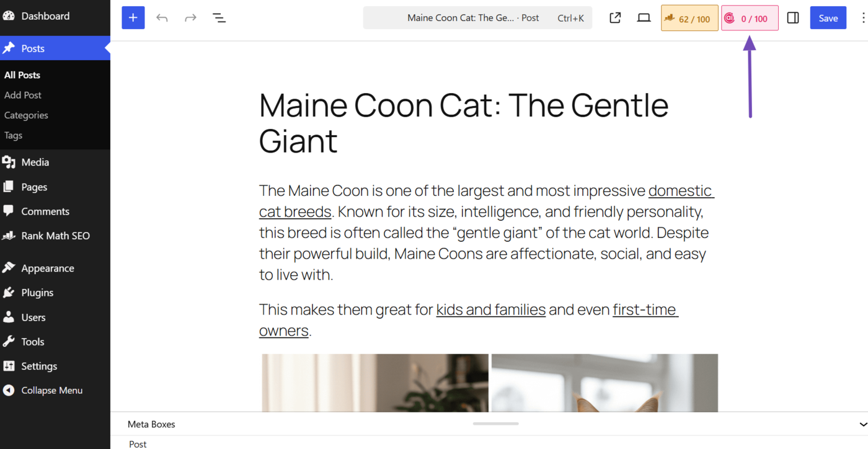Open Content AI score 0 / 100
The width and height of the screenshot is (868, 449).
(750, 18)
